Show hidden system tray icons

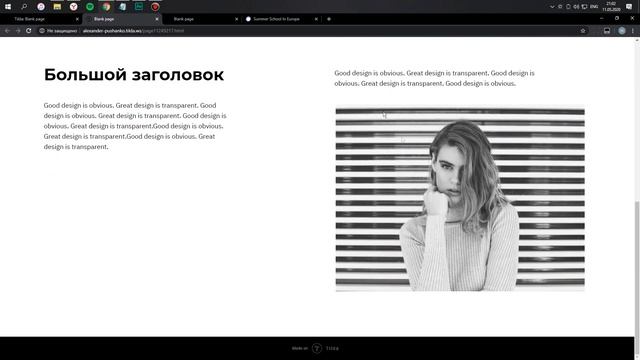click(x=552, y=7)
